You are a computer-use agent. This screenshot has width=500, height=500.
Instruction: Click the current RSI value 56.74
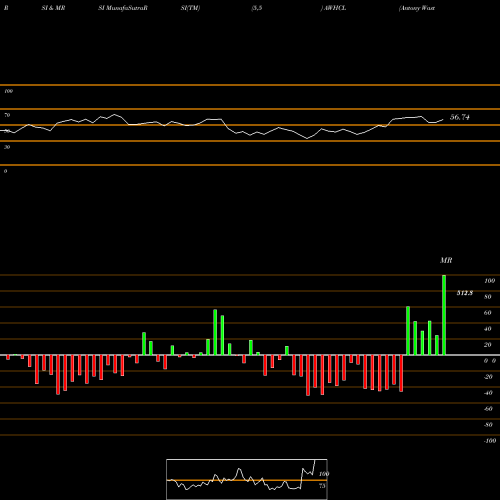pyautogui.click(x=460, y=117)
